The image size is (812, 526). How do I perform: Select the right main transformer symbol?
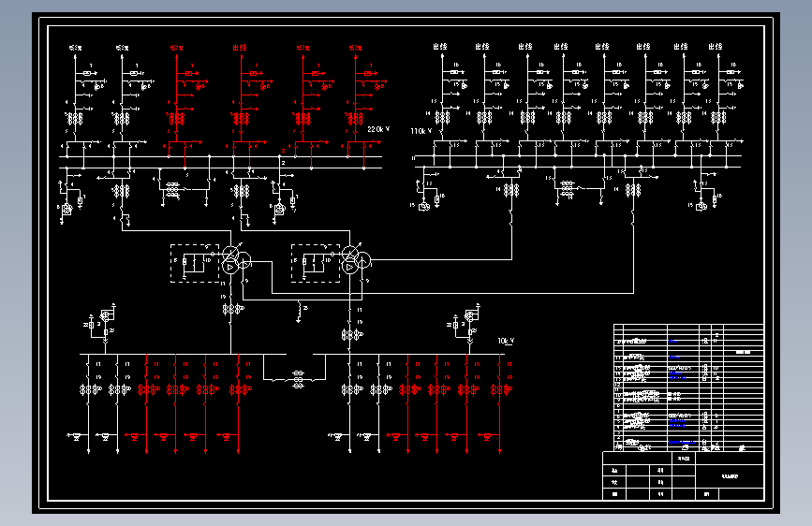[356, 260]
